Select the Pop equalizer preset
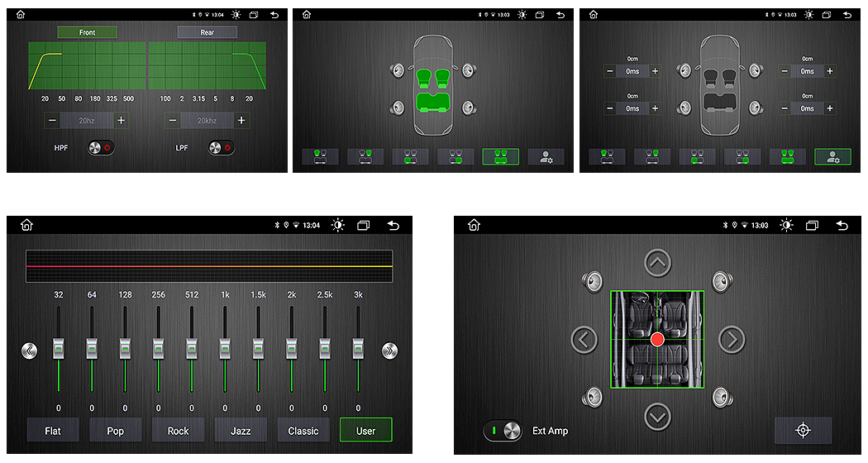The height and width of the screenshot is (463, 868). pyautogui.click(x=115, y=430)
